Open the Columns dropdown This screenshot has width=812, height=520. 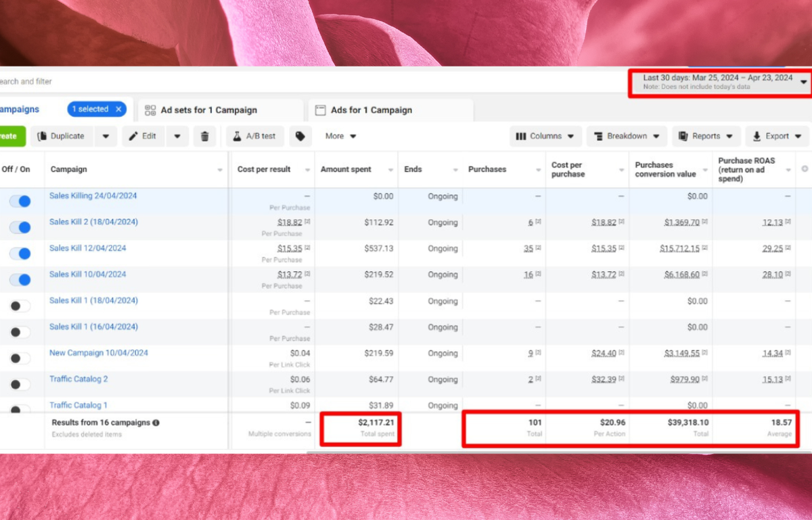tap(545, 136)
